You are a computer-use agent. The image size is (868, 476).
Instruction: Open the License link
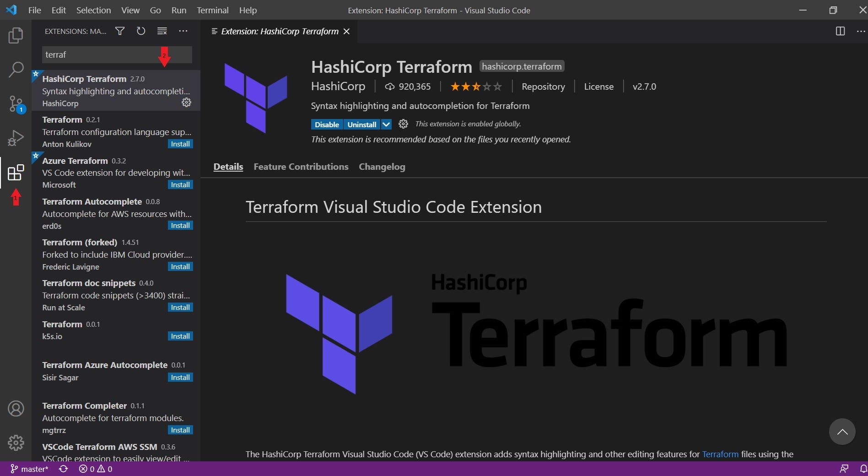point(598,87)
